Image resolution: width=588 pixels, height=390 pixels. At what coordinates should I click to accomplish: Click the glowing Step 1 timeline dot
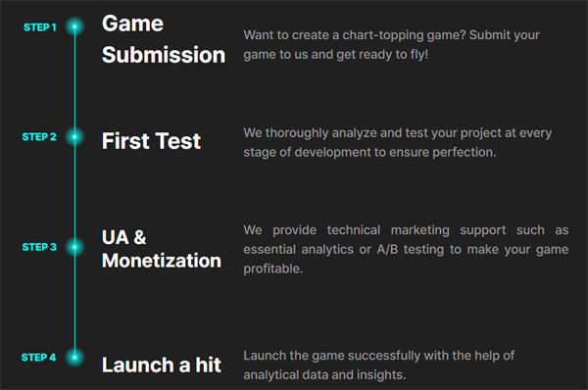[x=74, y=26]
